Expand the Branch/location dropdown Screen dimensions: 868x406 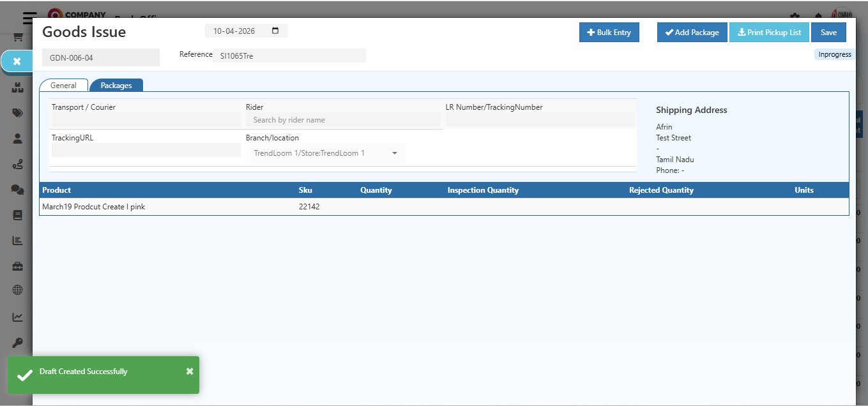point(394,153)
